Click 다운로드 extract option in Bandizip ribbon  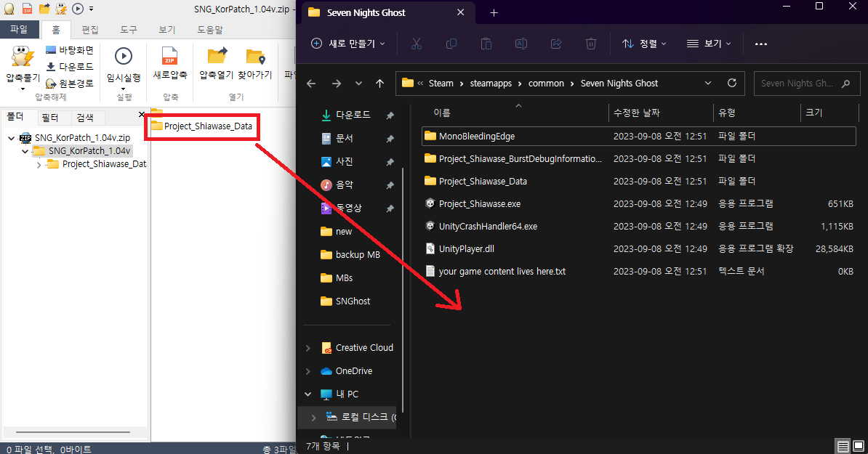(70, 67)
